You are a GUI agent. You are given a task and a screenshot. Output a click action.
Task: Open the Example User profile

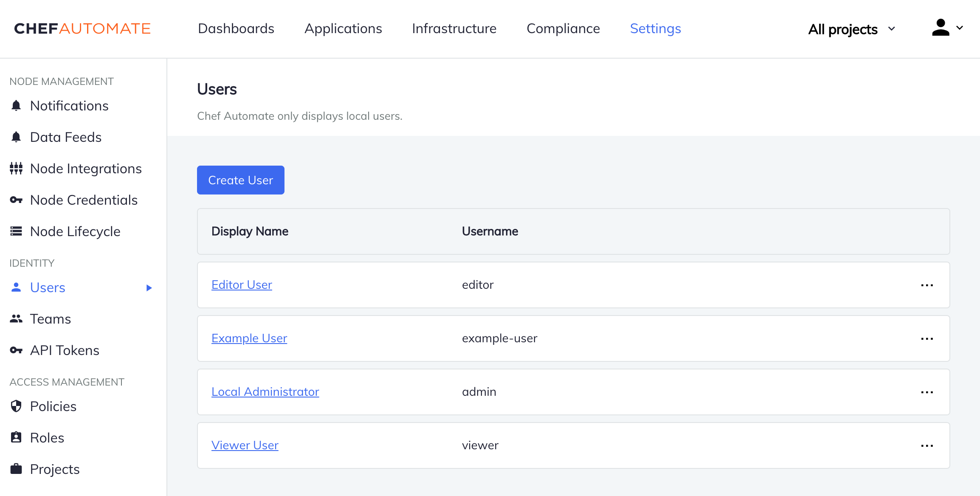pos(250,338)
